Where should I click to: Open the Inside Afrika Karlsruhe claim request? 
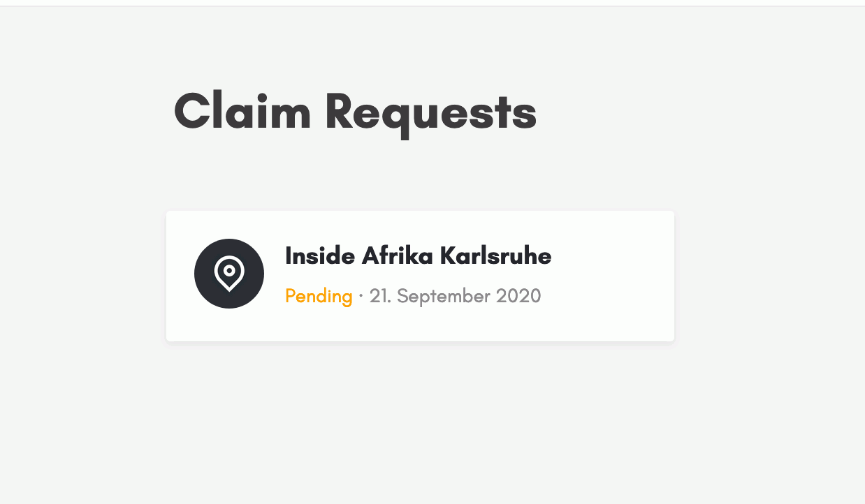coord(420,276)
